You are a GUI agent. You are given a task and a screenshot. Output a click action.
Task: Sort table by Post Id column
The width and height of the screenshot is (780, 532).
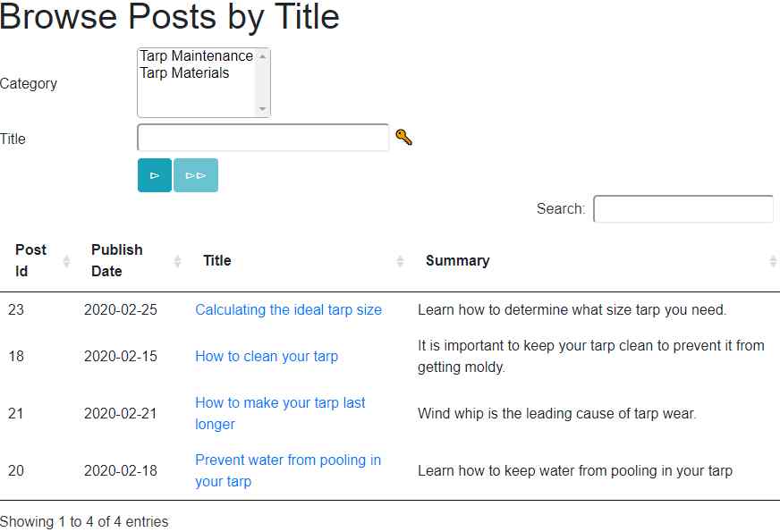pyautogui.click(x=30, y=260)
